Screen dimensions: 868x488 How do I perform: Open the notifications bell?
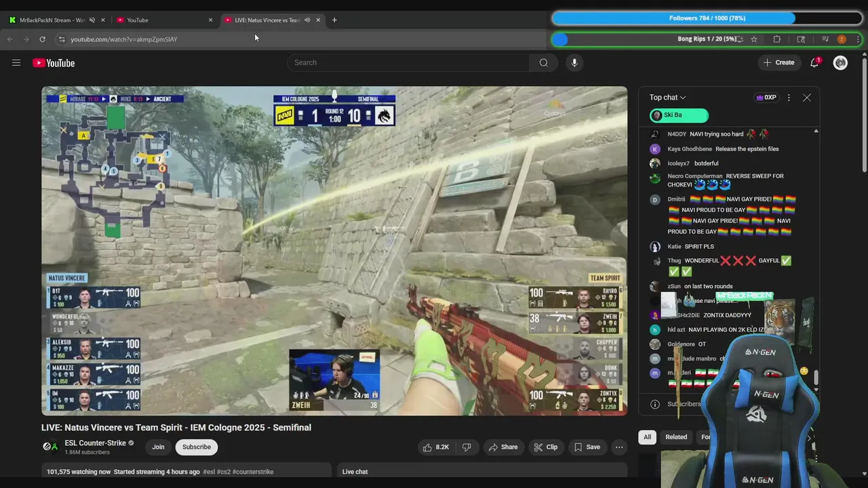[x=814, y=62]
